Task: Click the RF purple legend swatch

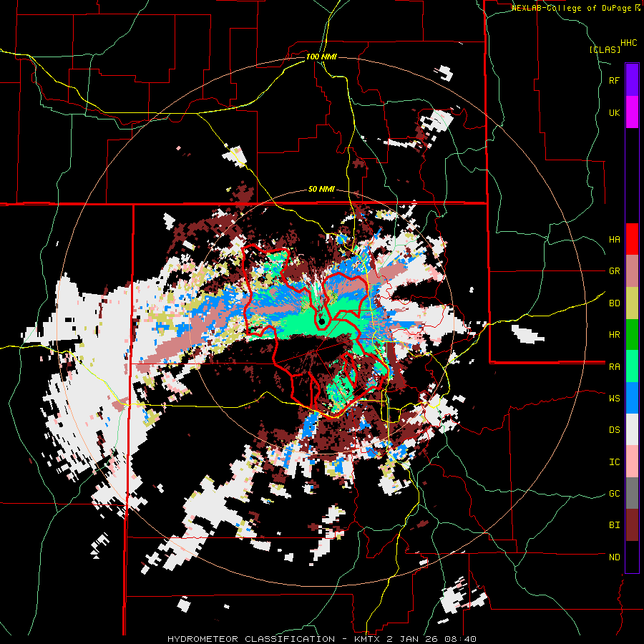Action: pyautogui.click(x=632, y=80)
